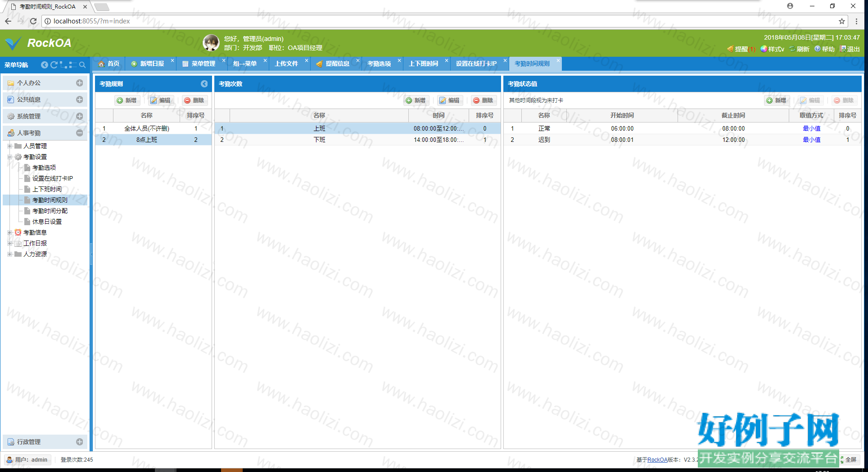Click 新增 in the 考勤状态值 panel
This screenshot has height=472, width=868.
click(777, 100)
